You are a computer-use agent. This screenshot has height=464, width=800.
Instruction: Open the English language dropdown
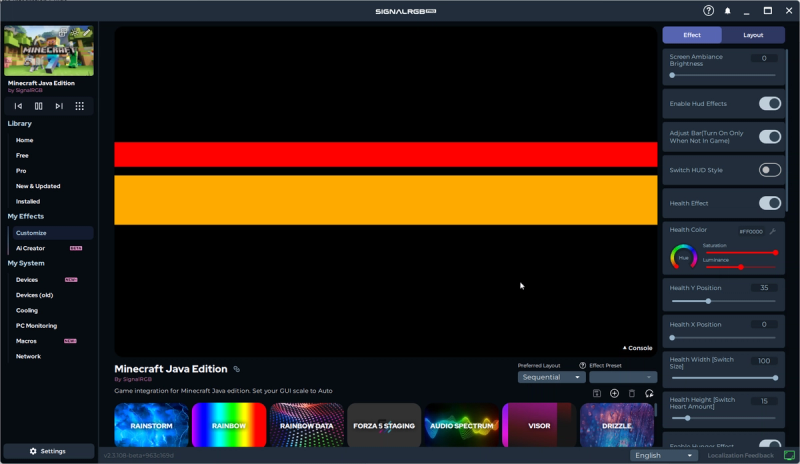664,455
